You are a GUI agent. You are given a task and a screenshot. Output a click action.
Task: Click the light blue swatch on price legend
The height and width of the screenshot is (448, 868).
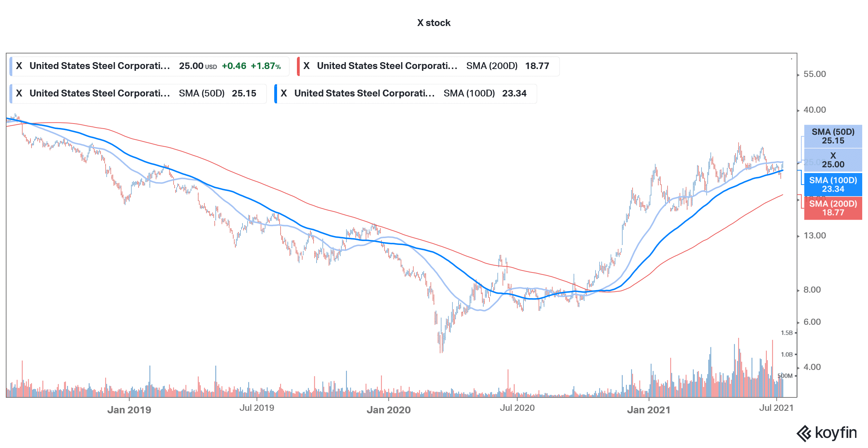pyautogui.click(x=11, y=66)
